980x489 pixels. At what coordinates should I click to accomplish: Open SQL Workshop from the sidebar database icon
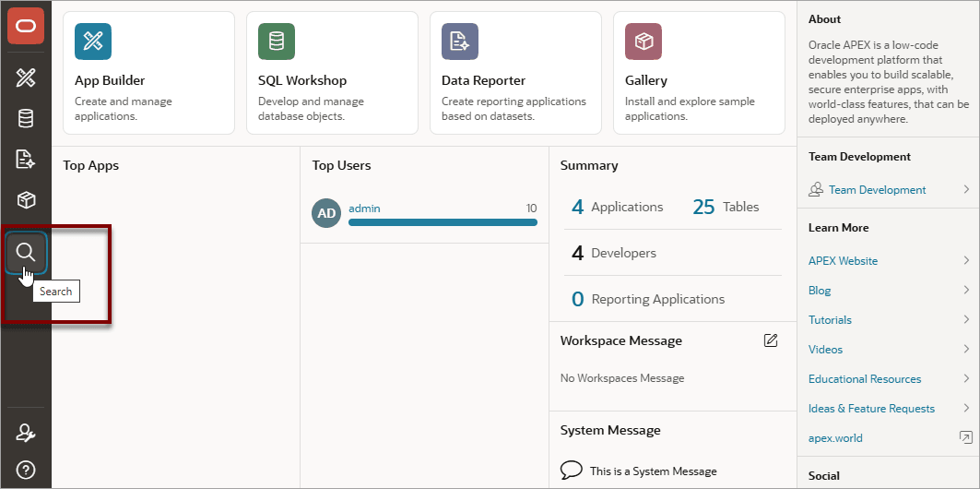(x=26, y=119)
